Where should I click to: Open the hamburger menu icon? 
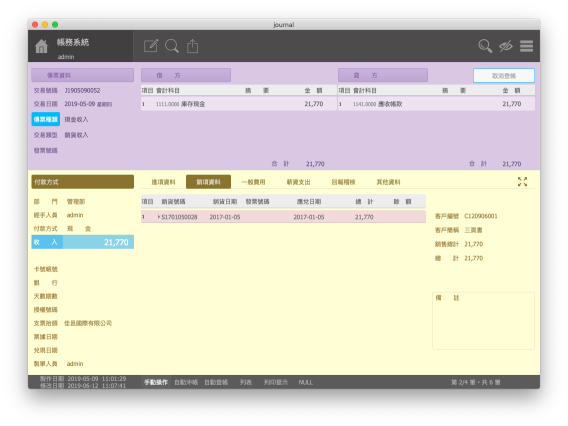tap(526, 46)
